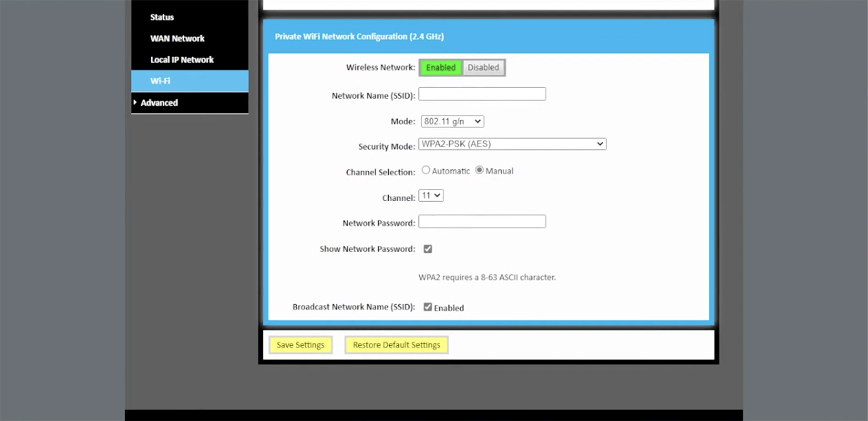
Task: Open the Security Mode WPA2-PSK dropdown
Action: pos(512,144)
